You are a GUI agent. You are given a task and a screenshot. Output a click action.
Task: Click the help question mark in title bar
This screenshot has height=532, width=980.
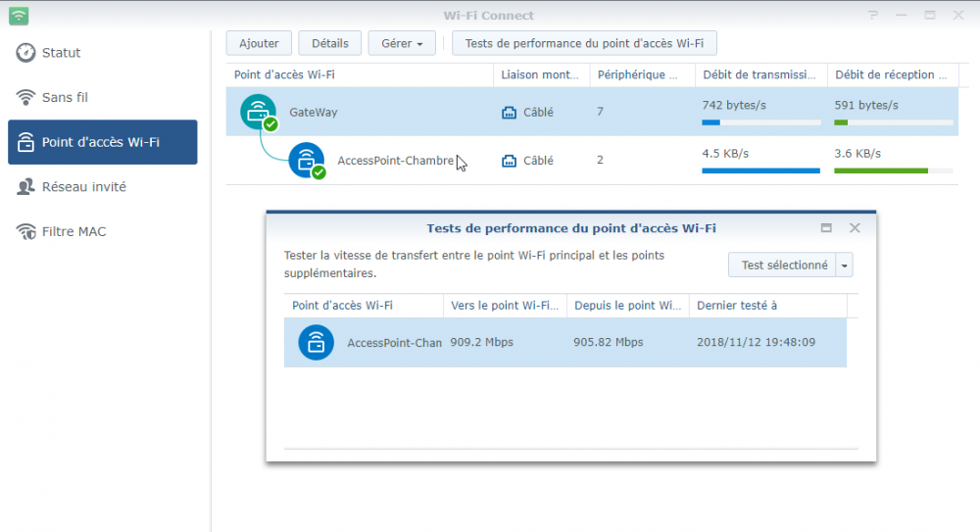(873, 15)
